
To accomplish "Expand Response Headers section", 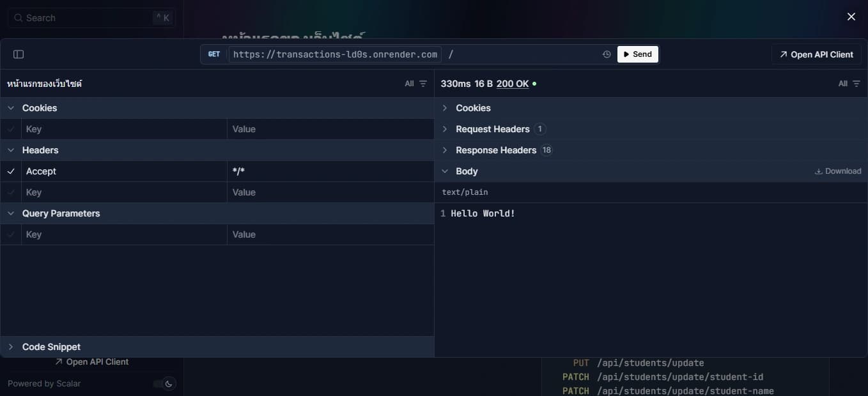I will 445,150.
